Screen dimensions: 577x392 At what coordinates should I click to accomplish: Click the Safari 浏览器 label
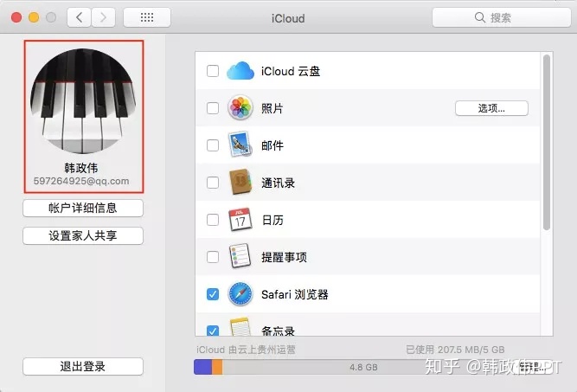295,294
